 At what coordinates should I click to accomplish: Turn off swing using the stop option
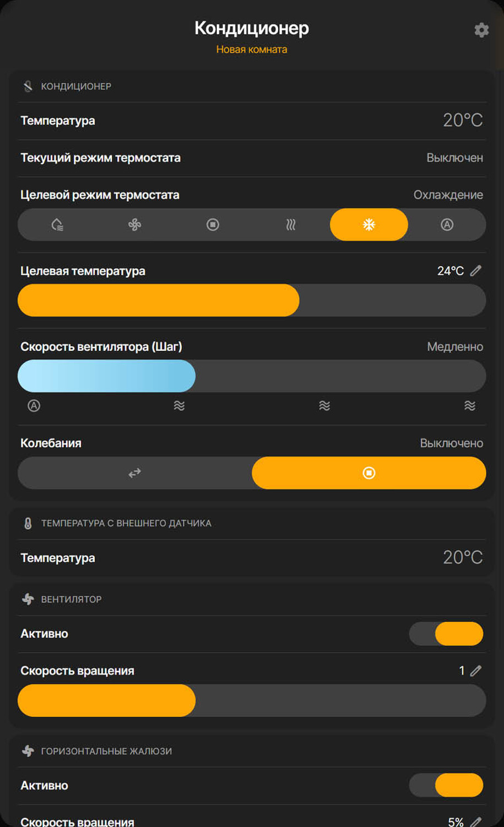point(368,472)
